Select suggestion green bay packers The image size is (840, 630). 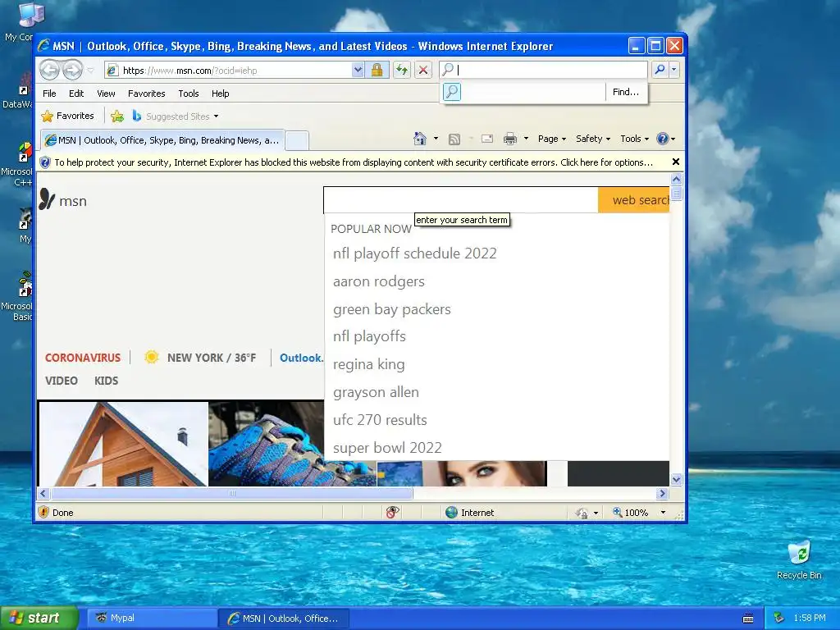click(391, 309)
